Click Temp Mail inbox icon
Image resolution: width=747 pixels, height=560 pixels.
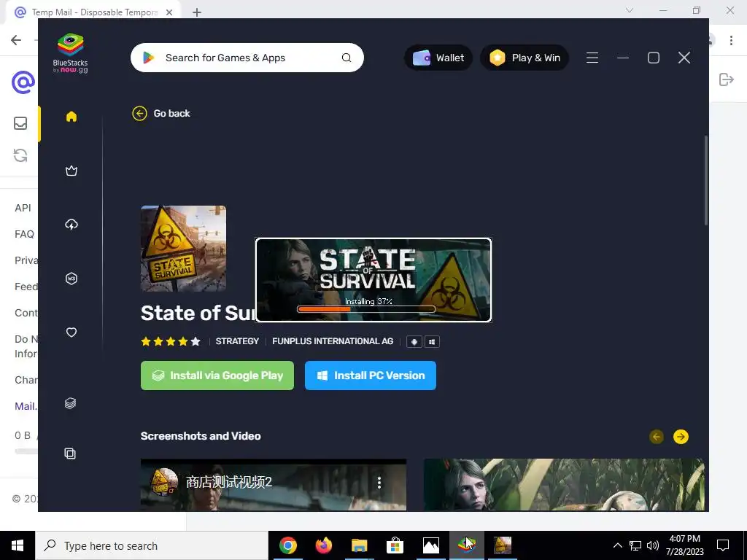click(x=20, y=123)
